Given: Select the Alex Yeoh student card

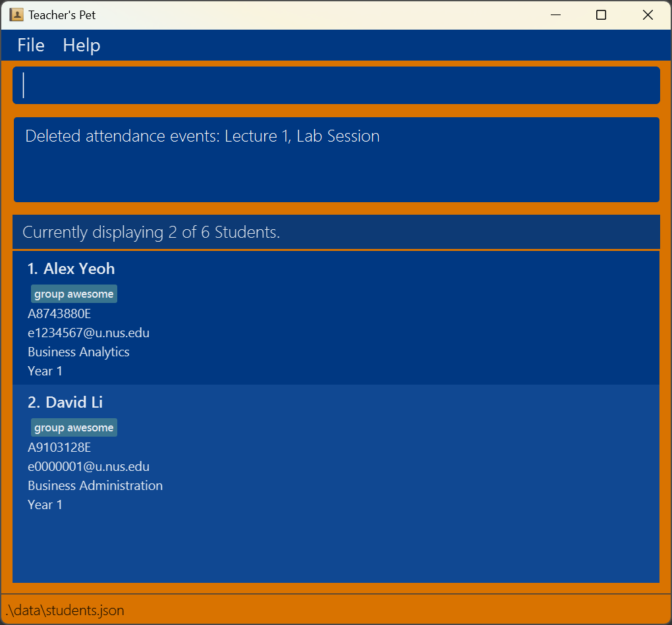Looking at the screenshot, I should (336, 318).
